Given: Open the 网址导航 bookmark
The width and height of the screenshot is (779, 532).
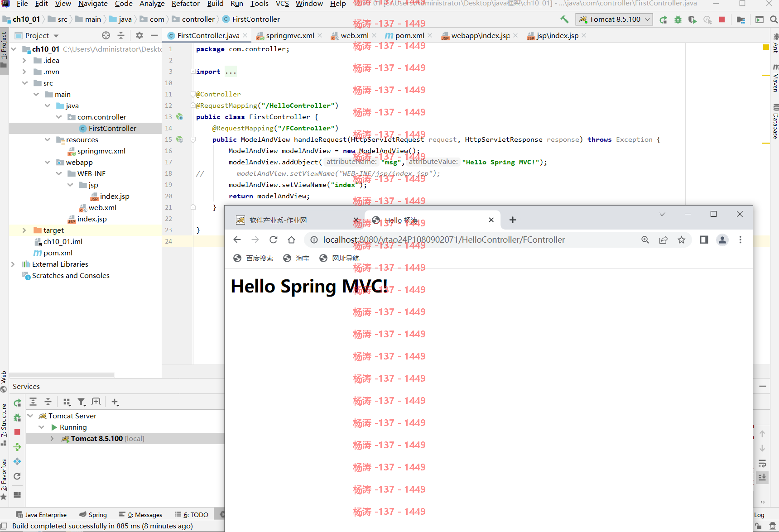Looking at the screenshot, I should [x=339, y=258].
